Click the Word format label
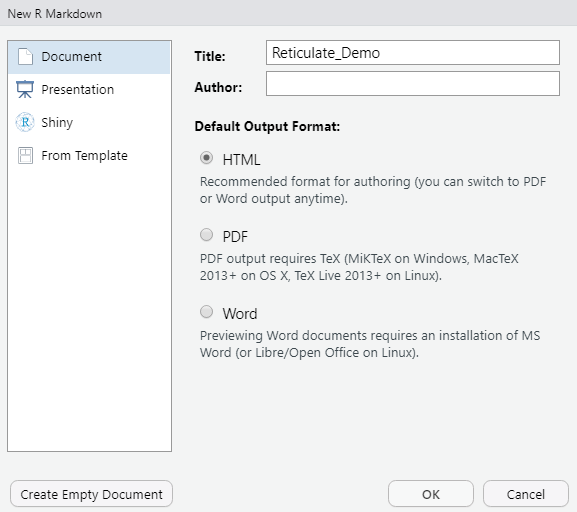The width and height of the screenshot is (577, 512). point(240,314)
